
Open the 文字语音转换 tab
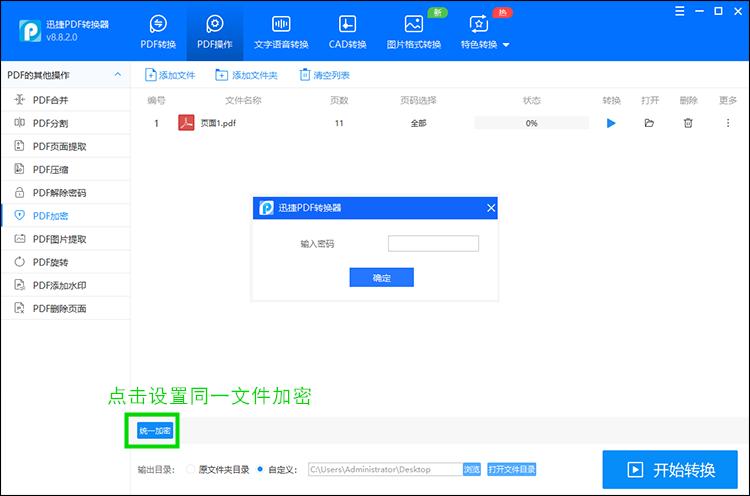click(281, 32)
